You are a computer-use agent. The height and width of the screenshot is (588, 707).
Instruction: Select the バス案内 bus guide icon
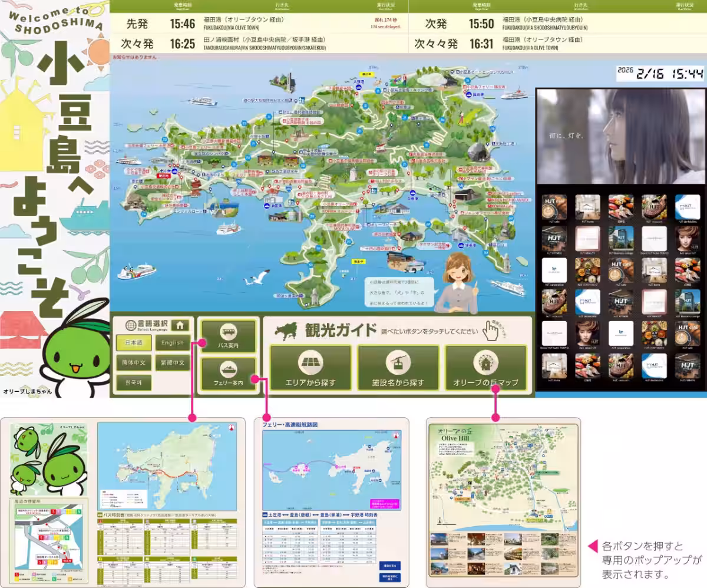229,330
